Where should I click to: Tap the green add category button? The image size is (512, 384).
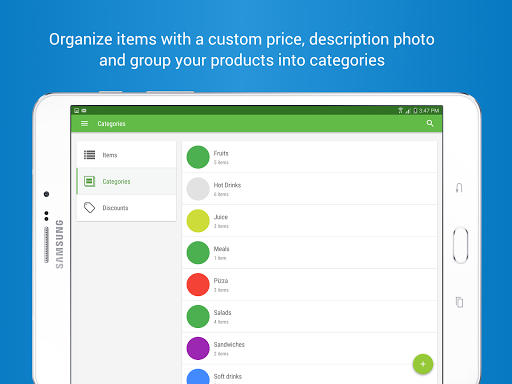click(423, 364)
